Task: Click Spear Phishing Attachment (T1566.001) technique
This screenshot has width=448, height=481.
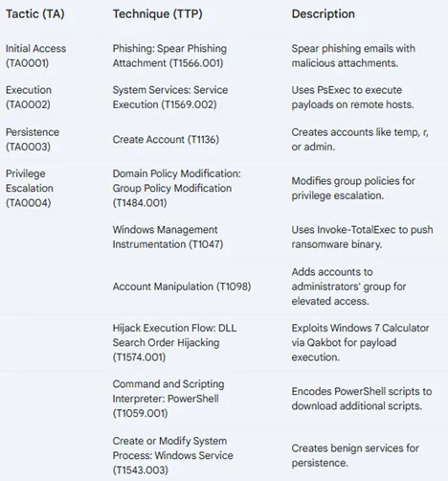Action: point(169,56)
